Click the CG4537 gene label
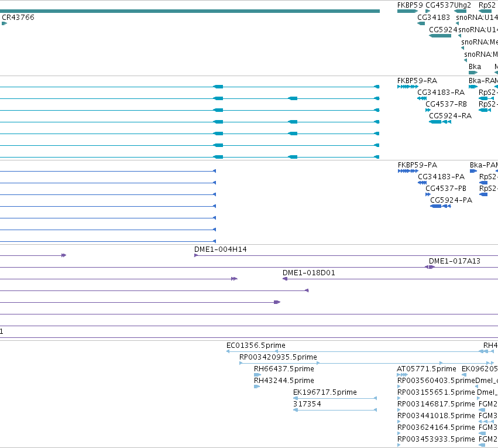This screenshot has width=498, height=448. 439,5
